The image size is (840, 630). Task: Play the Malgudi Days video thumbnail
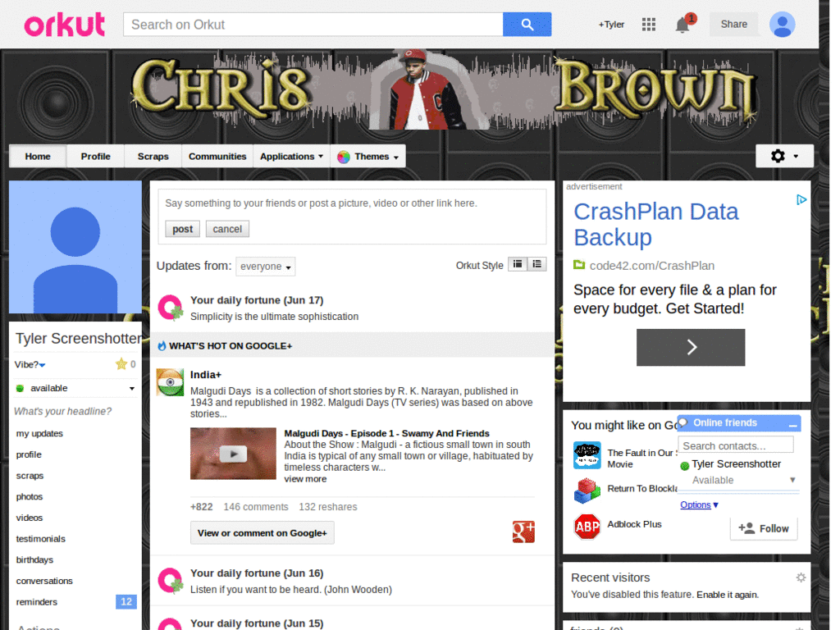click(x=233, y=454)
